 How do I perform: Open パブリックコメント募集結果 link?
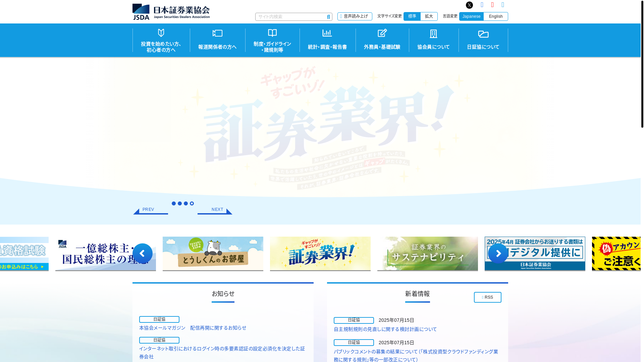point(416,356)
